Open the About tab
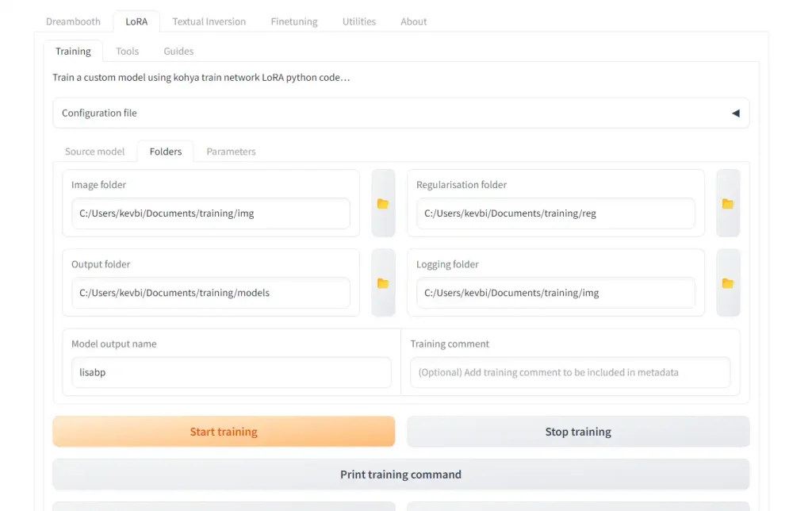 click(x=413, y=21)
